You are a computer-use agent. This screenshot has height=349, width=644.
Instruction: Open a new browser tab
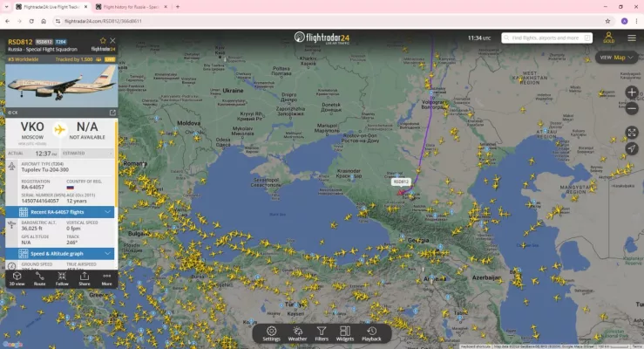coord(178,7)
